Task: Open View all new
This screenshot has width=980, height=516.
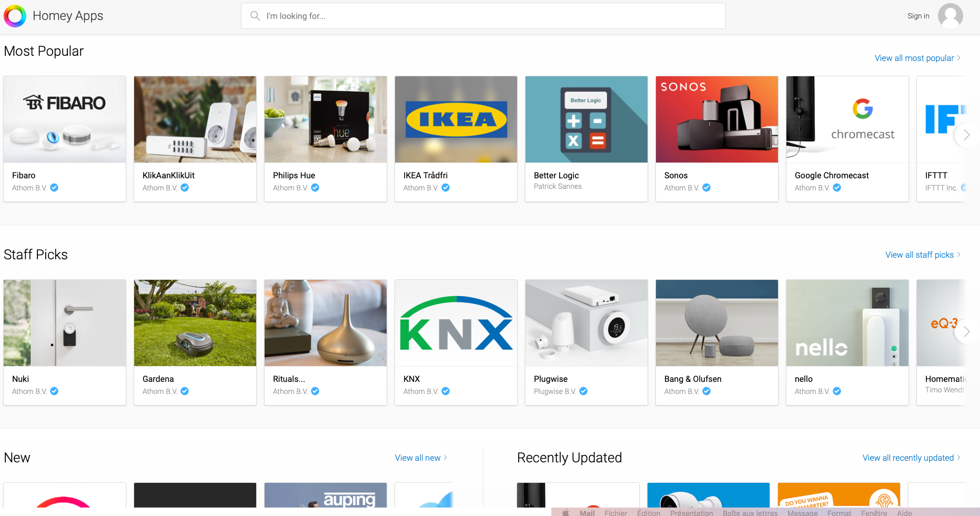Action: pyautogui.click(x=417, y=458)
